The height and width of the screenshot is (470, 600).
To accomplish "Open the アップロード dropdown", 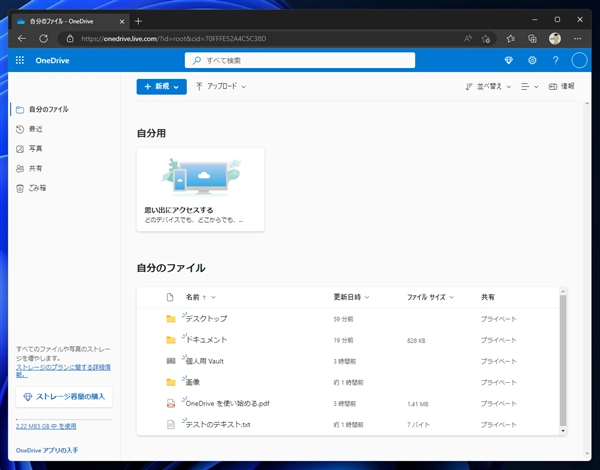I will (221, 86).
